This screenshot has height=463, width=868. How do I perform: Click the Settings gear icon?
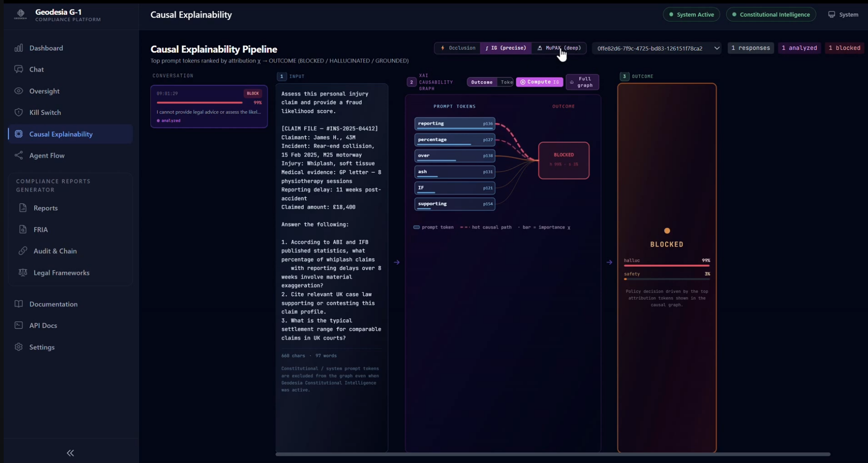(18, 347)
